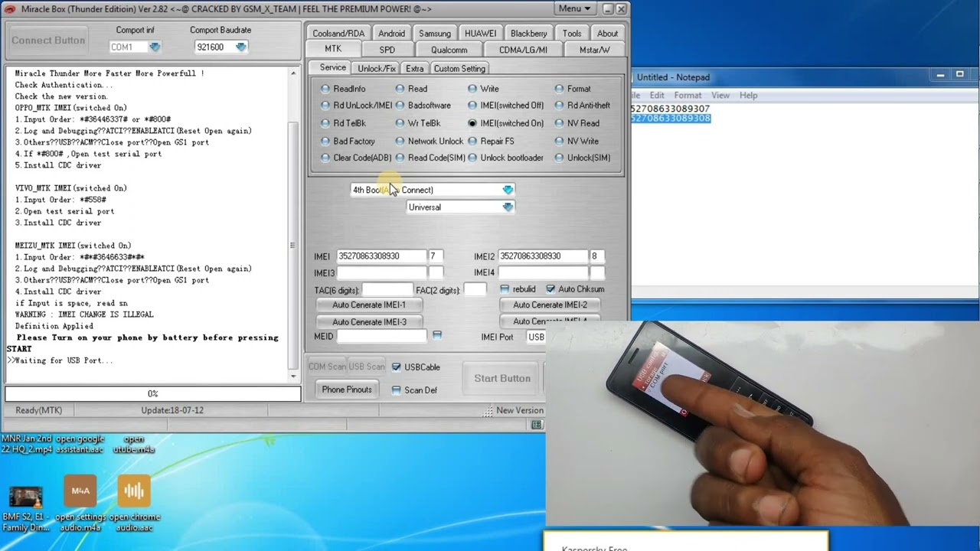Click the TAC(6 digits) input field
980x551 pixels.
387,289
